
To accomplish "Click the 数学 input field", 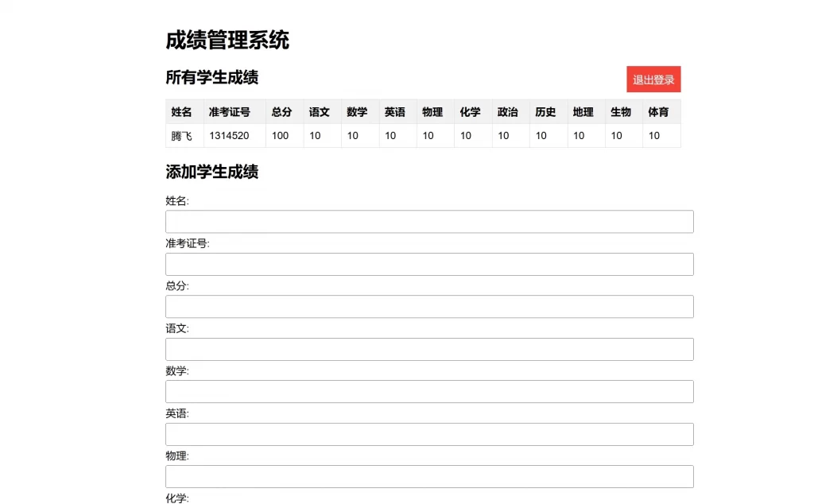I will [428, 391].
